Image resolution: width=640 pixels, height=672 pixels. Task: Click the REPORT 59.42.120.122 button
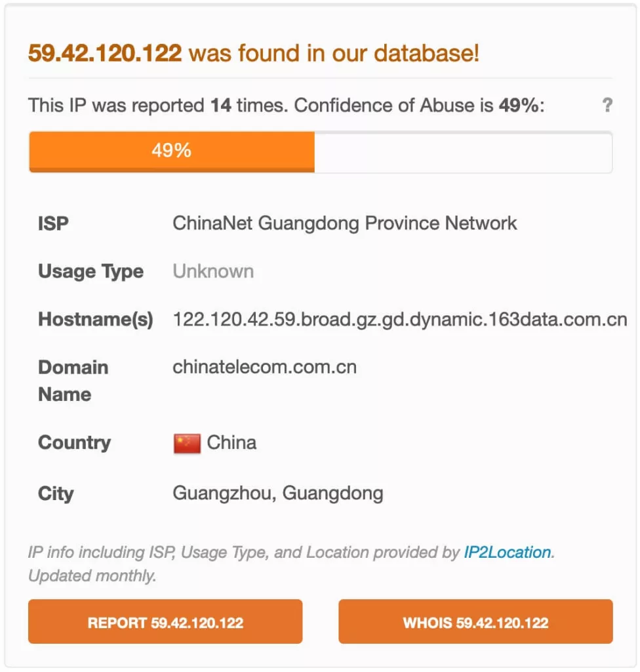(x=165, y=621)
